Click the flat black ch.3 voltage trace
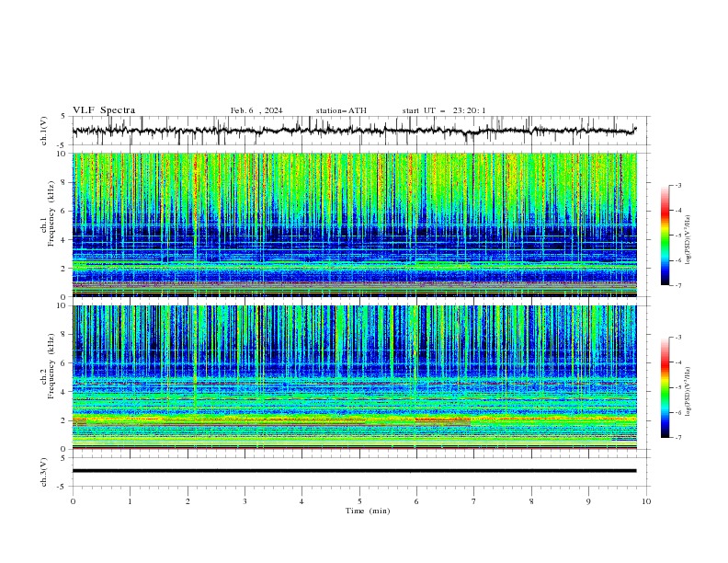Image resolution: width=728 pixels, height=563 pixels. point(355,471)
